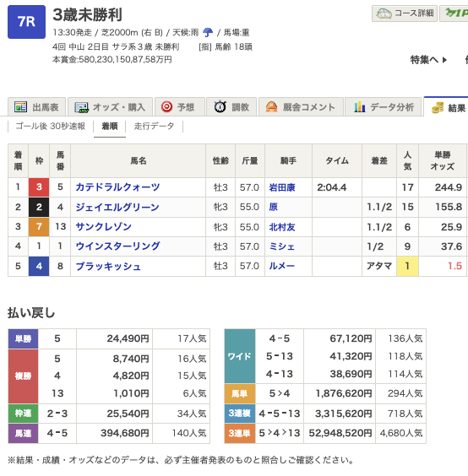
Task: Click the odds monitor icon
Action: tap(81, 107)
